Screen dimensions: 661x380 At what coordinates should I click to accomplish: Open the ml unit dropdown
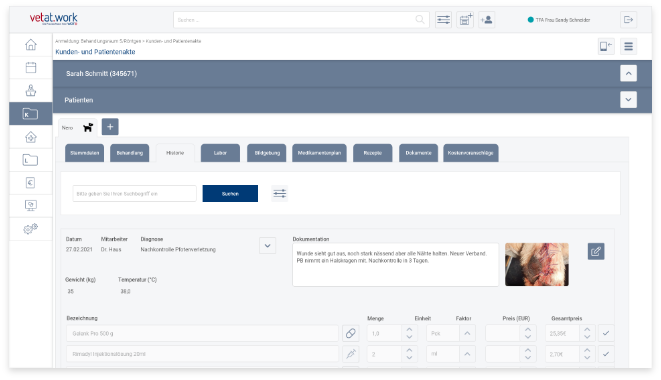[x=467, y=354]
